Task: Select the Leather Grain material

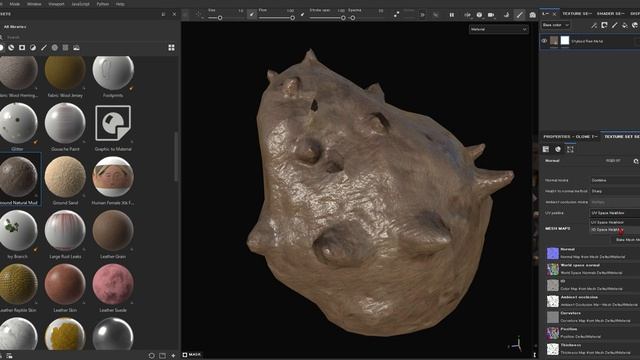Action: point(113,231)
